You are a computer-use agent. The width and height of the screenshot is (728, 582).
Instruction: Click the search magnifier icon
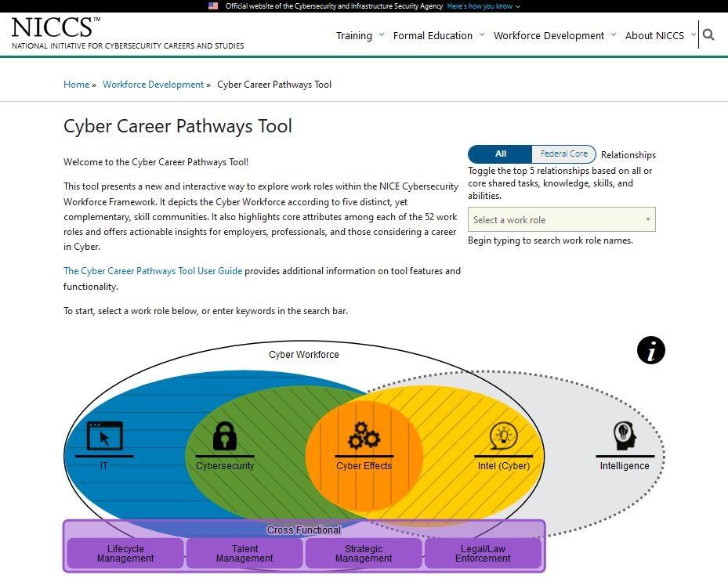[708, 34]
